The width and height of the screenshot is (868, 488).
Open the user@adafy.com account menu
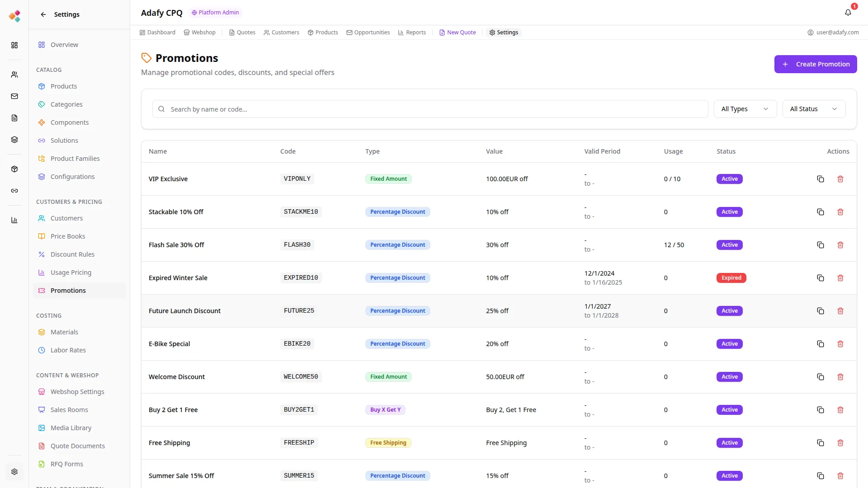(x=833, y=33)
